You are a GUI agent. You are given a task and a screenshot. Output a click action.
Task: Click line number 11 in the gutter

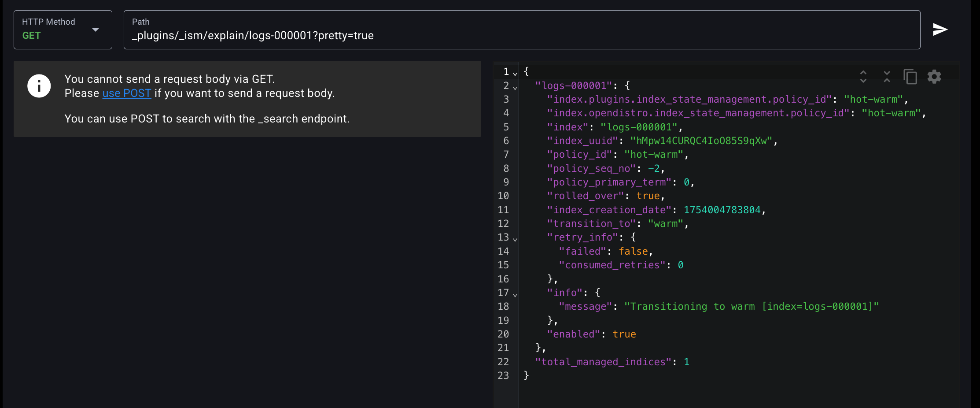click(x=503, y=210)
